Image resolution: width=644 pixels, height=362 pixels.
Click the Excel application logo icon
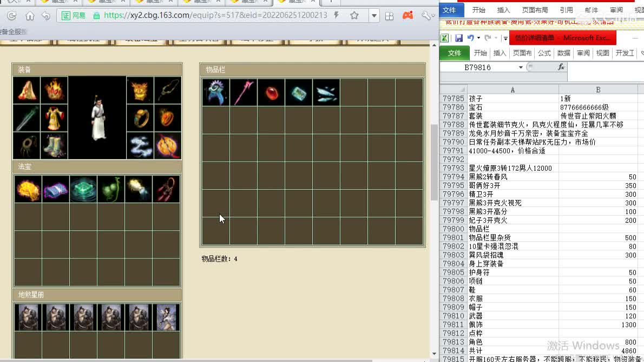[x=444, y=38]
